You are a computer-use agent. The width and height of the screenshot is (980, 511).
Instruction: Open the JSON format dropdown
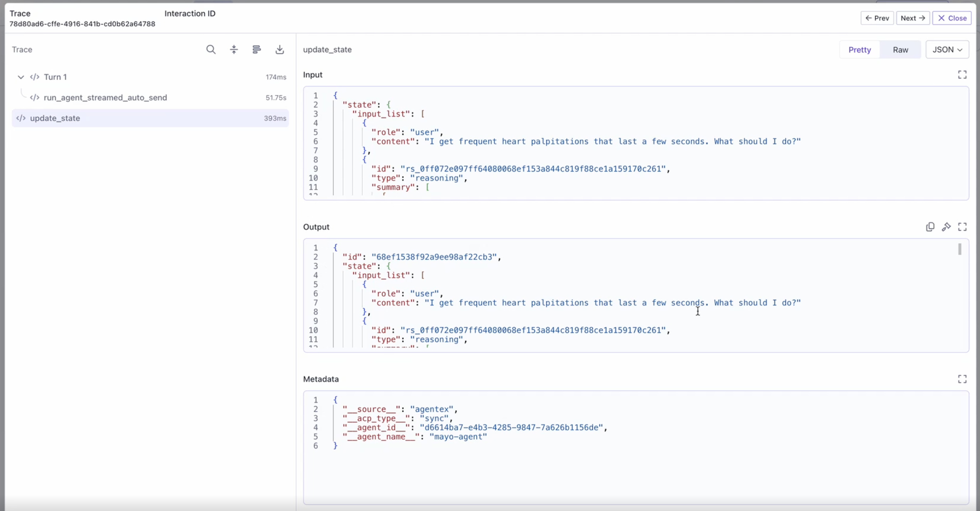(x=947, y=49)
